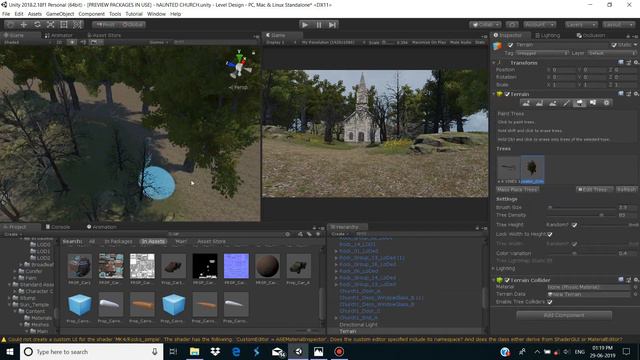Image resolution: width=640 pixels, height=360 pixels.
Task: Open Terrain component preset icon
Action: coord(629,94)
